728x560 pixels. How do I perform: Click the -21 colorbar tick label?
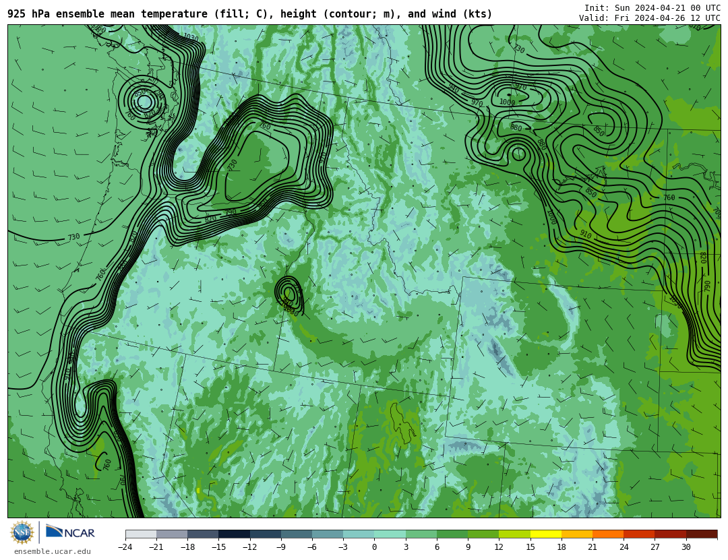tap(156, 547)
